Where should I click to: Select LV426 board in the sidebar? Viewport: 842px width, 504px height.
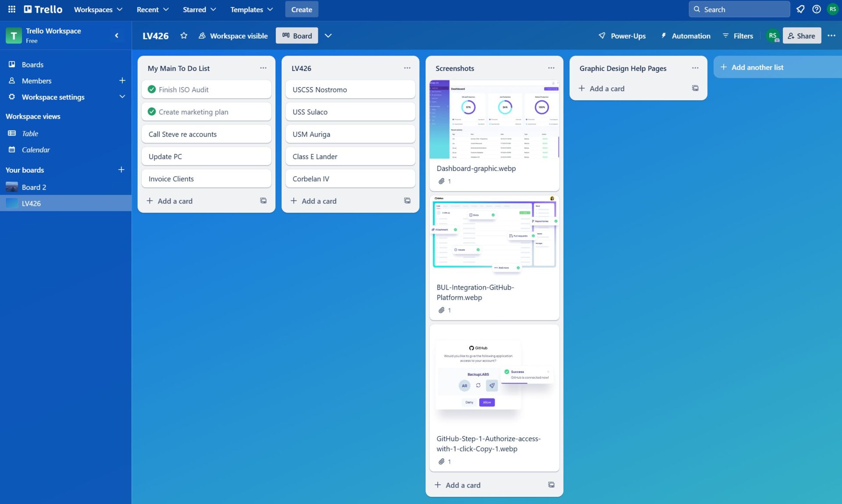(66, 203)
